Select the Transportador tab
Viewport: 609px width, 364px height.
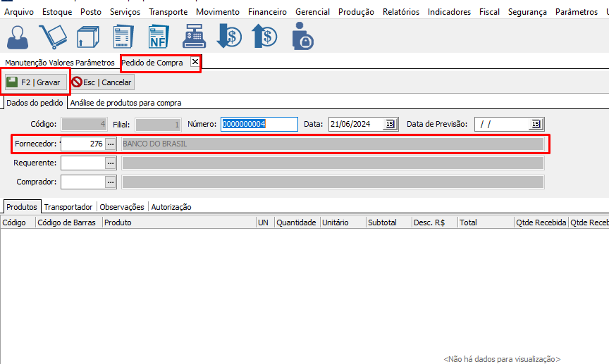68,207
